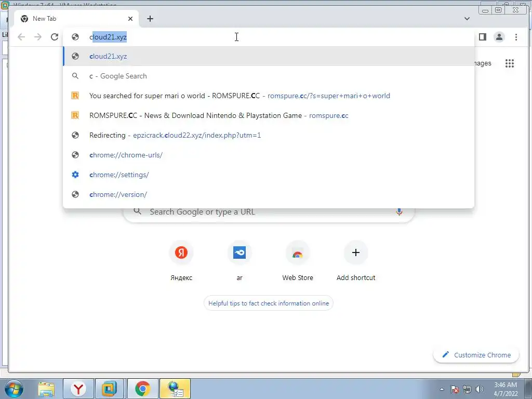Open the volume speaker tray icon
532x399 pixels.
pyautogui.click(x=480, y=389)
